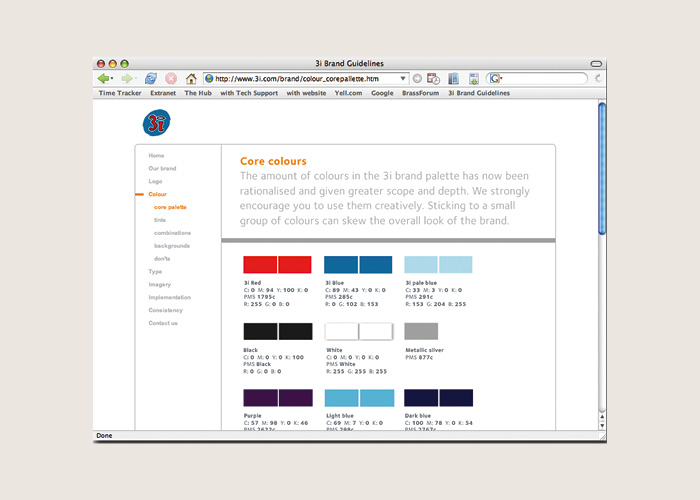Open the bookmarks books icon

point(454,79)
